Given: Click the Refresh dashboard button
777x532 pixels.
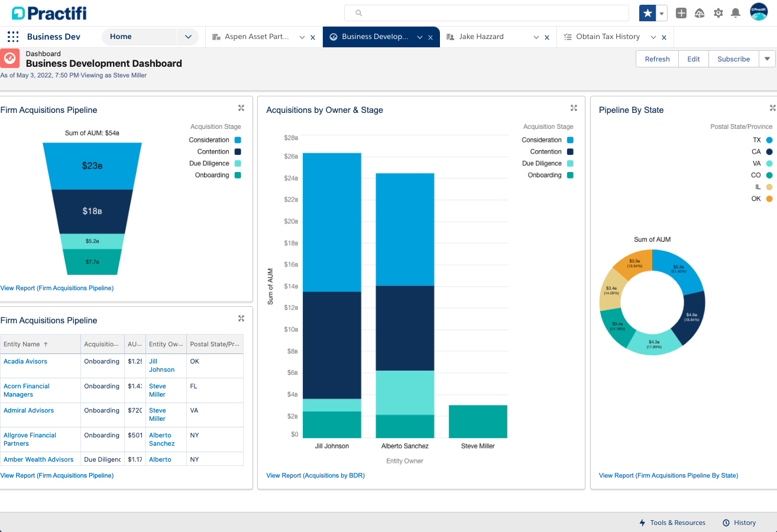Looking at the screenshot, I should point(657,59).
